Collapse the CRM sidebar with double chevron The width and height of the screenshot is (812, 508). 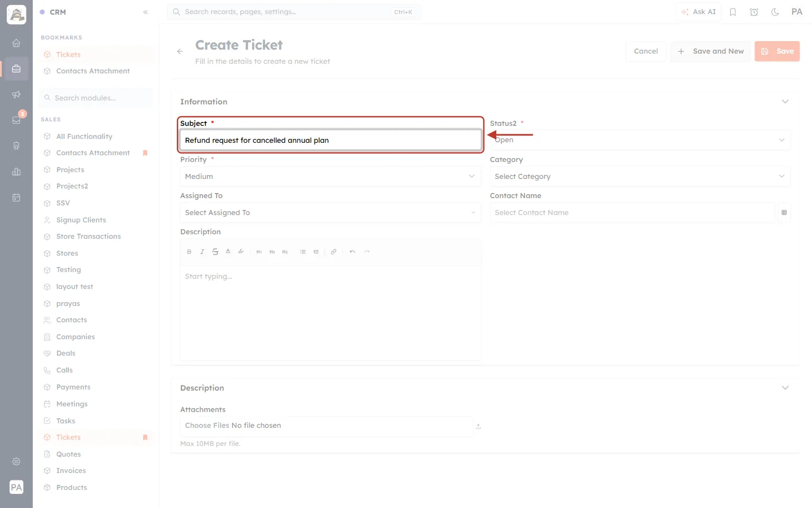145,12
